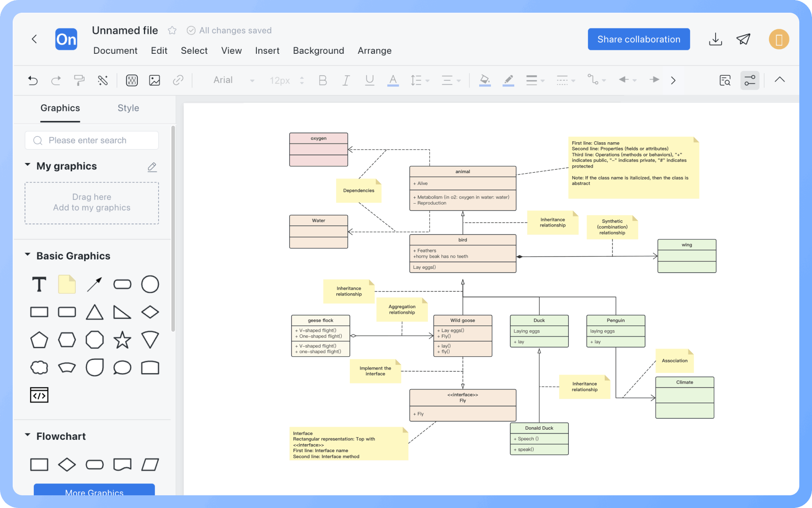The width and height of the screenshot is (812, 508).
Task: Open the Select menu
Action: (x=194, y=51)
